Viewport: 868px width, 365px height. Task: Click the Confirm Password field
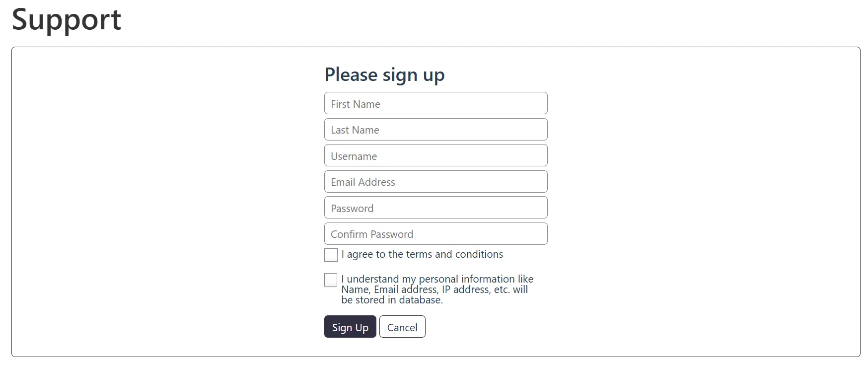click(x=435, y=234)
